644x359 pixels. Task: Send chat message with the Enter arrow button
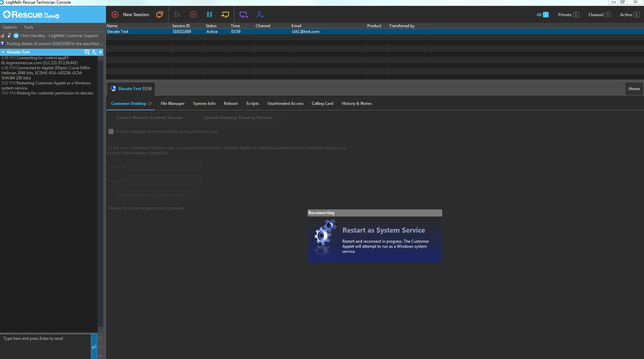coord(94,347)
